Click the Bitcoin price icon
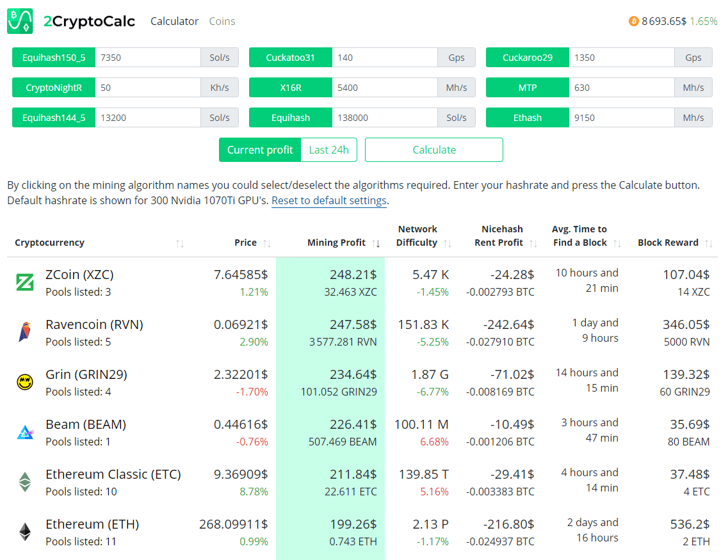728x560 pixels. (634, 21)
